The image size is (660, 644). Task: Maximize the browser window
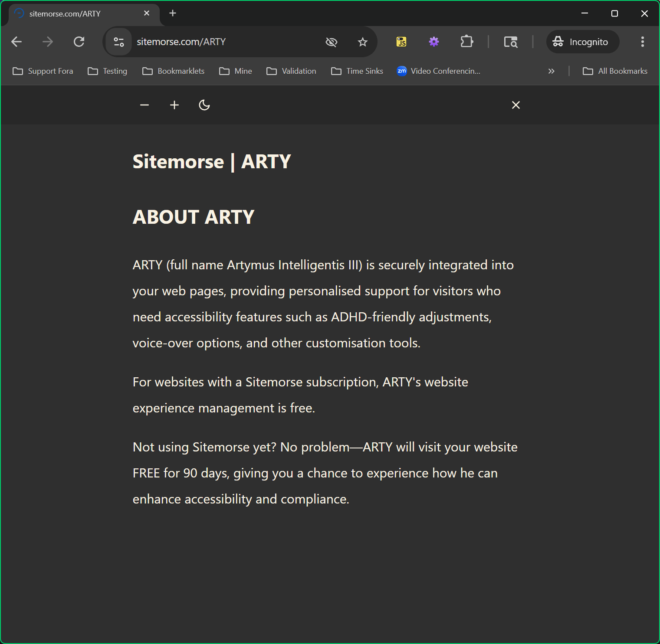pos(614,13)
